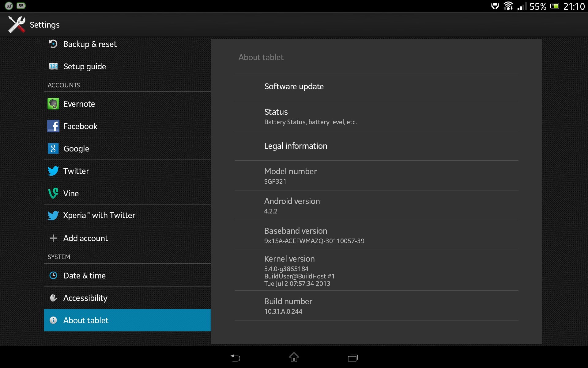Tap the Accessibility hand icon

point(53,298)
